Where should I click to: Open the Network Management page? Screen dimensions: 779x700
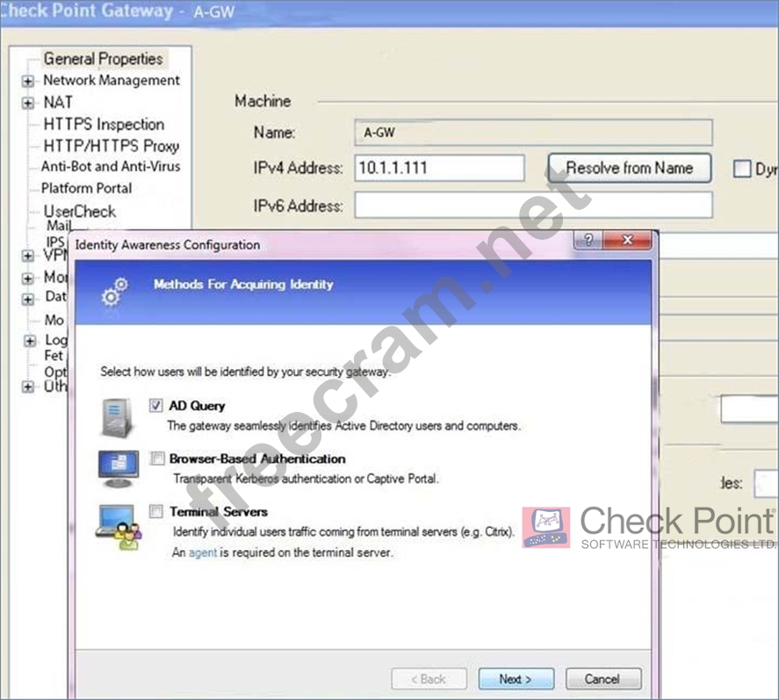point(112,80)
